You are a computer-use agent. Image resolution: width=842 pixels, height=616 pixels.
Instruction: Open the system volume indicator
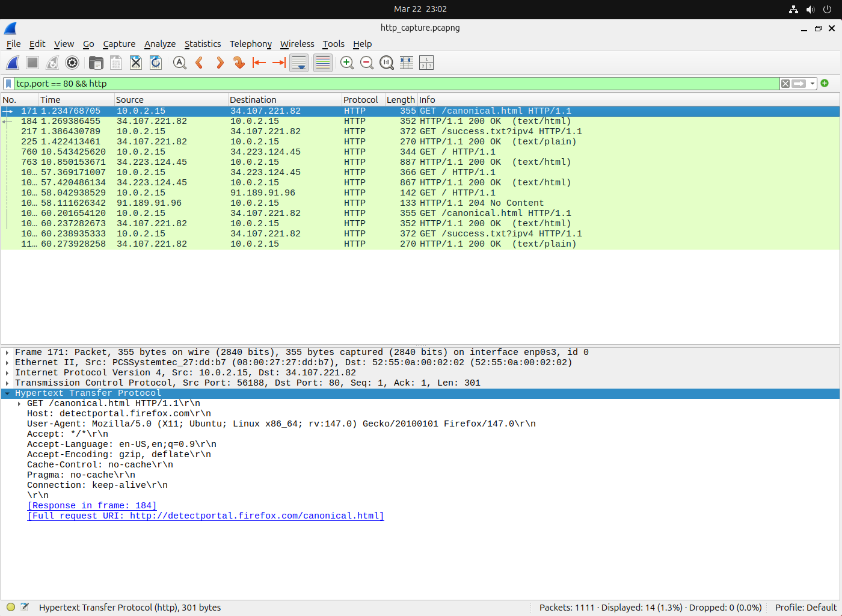pyautogui.click(x=811, y=9)
